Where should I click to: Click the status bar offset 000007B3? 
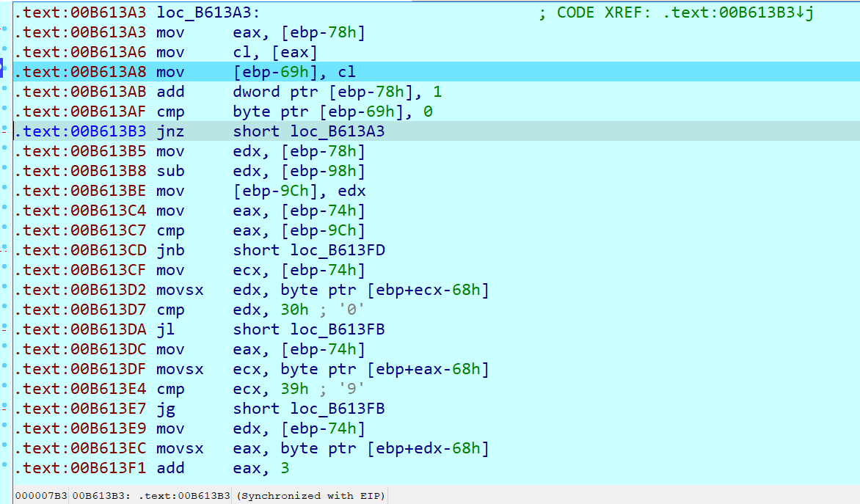41,496
